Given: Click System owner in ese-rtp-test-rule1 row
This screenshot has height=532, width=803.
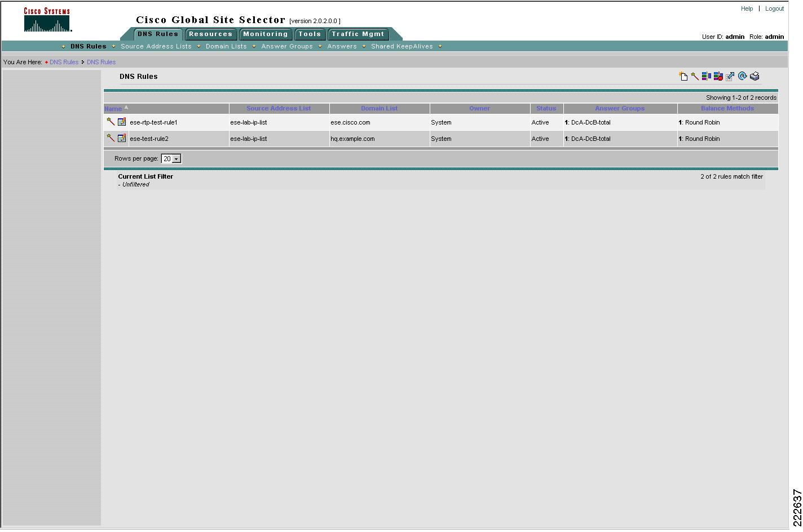Looking at the screenshot, I should pos(441,122).
